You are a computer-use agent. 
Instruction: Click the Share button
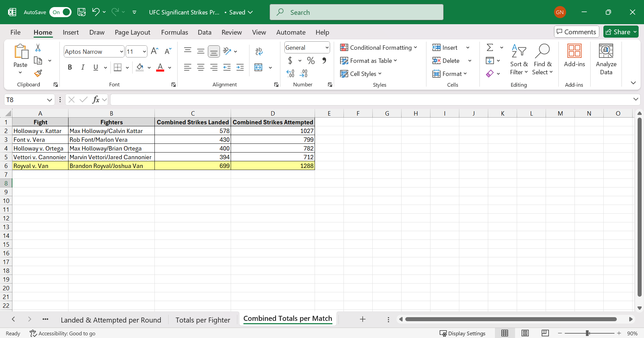(x=621, y=32)
